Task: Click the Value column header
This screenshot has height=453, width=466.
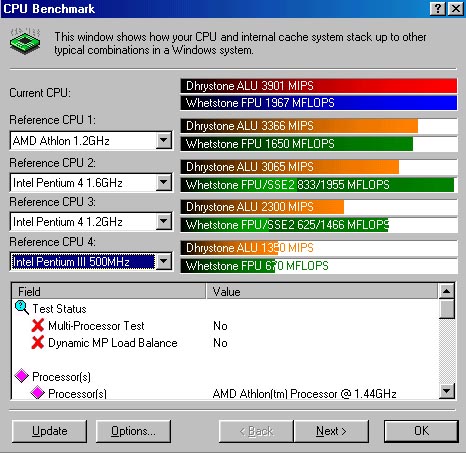Action: [322, 291]
